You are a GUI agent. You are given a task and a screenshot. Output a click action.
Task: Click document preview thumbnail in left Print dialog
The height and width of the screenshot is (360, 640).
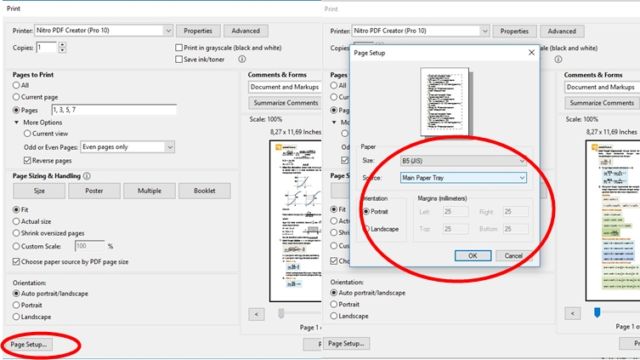(296, 221)
